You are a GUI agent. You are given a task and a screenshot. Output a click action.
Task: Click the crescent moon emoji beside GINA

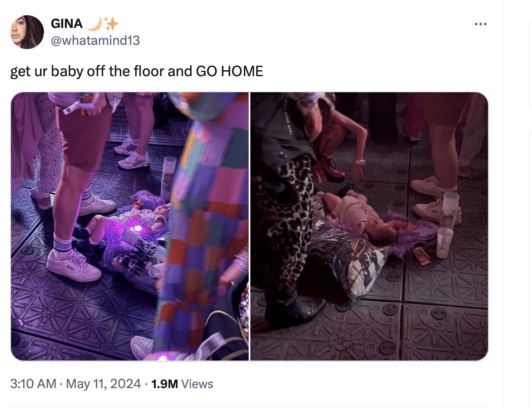[94, 24]
